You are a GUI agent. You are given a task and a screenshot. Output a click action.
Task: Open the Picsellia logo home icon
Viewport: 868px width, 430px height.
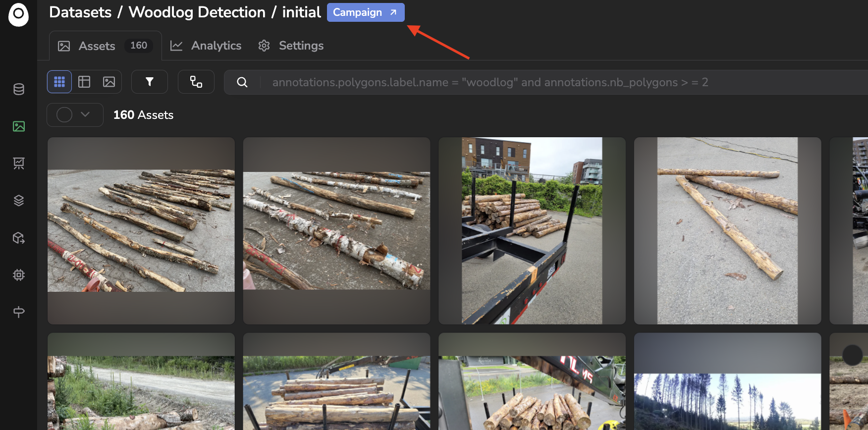pyautogui.click(x=18, y=14)
